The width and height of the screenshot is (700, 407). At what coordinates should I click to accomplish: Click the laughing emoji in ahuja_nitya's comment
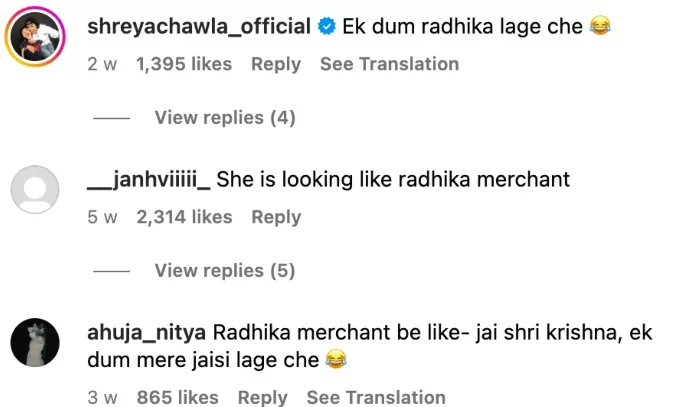click(x=336, y=359)
